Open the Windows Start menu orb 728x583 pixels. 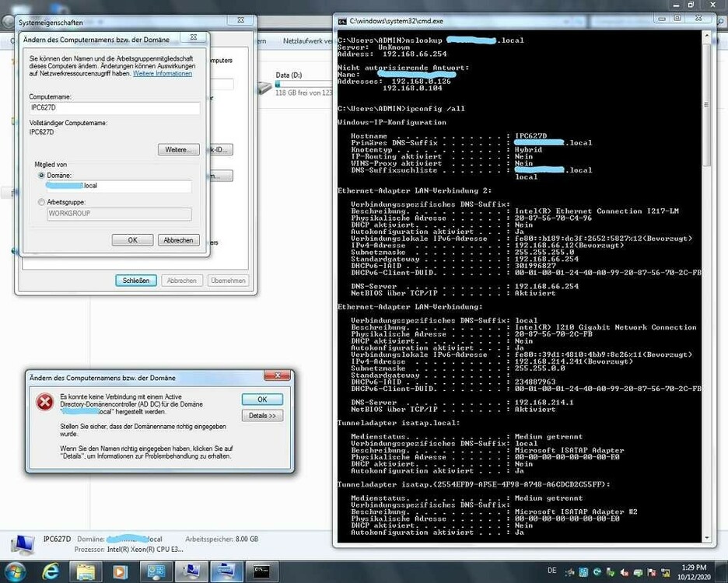point(15,572)
